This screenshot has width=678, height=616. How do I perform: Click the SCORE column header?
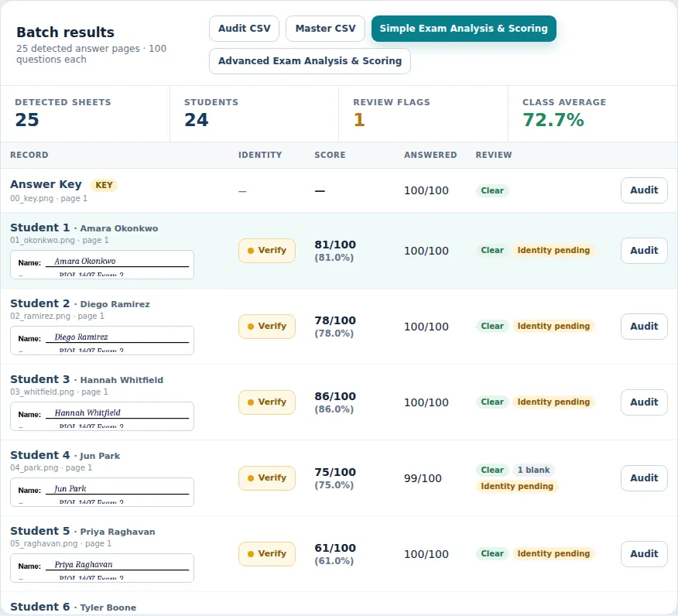[x=330, y=155]
